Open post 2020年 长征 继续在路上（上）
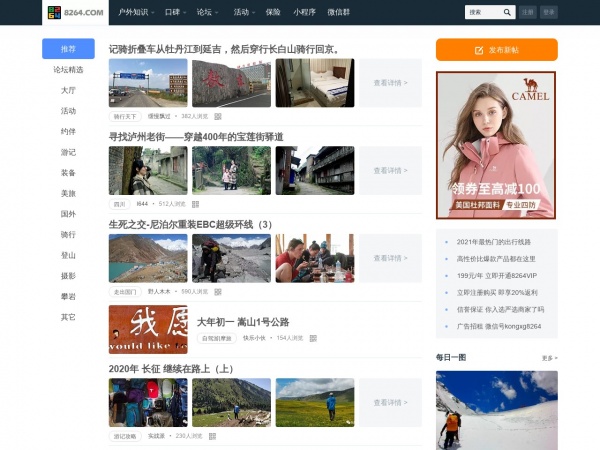Image resolution: width=600 pixels, height=450 pixels. coord(171,369)
